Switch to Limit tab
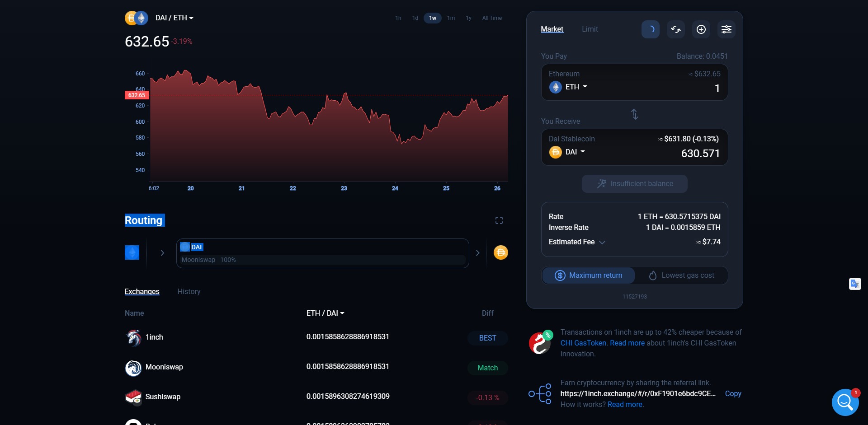Screen dimensions: 868x425 [x=590, y=29]
